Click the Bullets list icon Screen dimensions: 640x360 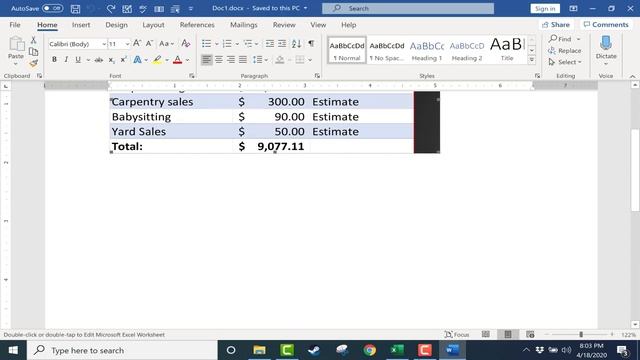[x=207, y=43]
